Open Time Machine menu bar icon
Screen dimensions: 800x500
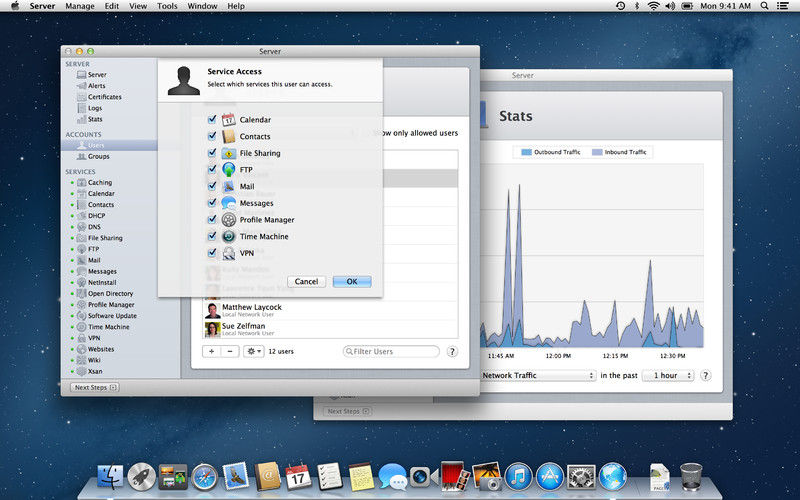click(620, 6)
